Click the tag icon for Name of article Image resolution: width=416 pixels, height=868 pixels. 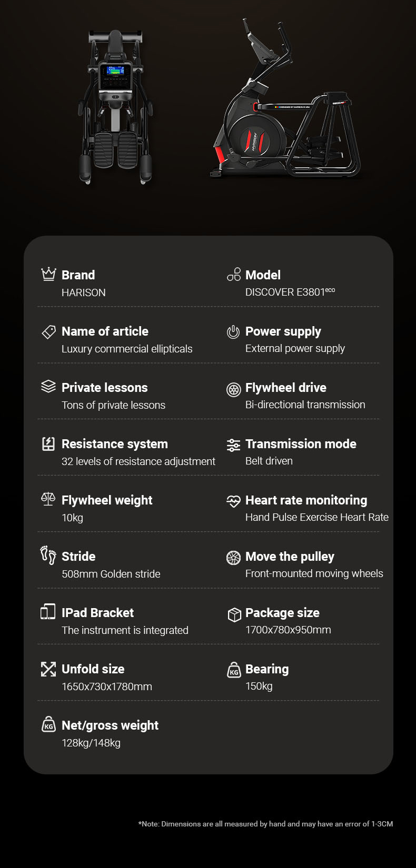(48, 331)
